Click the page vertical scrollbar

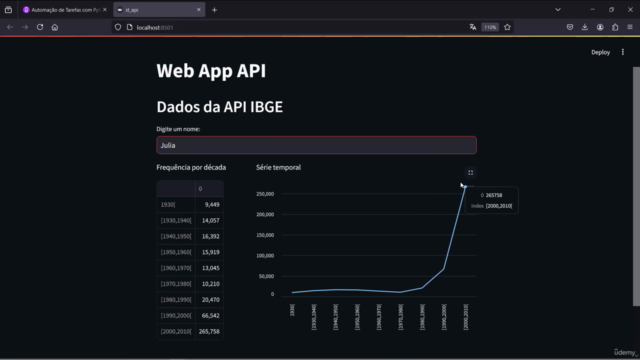(636, 186)
